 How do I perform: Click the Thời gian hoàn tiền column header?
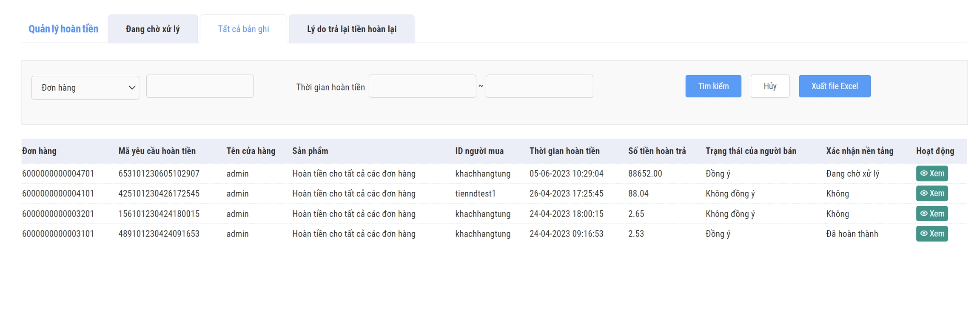click(x=564, y=151)
